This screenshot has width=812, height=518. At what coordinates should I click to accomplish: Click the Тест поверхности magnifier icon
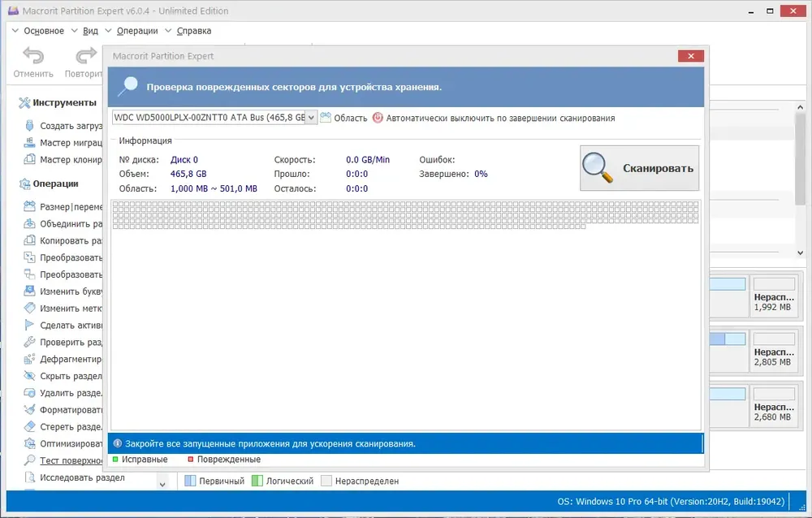tap(29, 460)
